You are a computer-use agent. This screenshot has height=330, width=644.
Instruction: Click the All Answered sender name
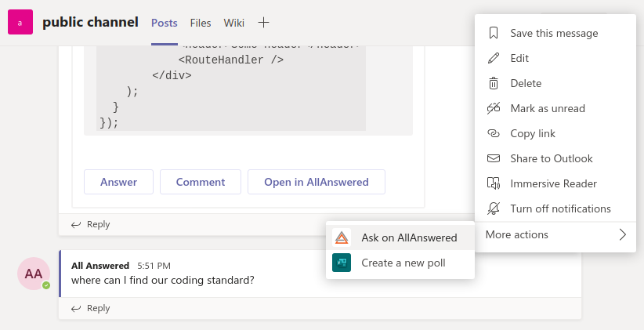100,266
